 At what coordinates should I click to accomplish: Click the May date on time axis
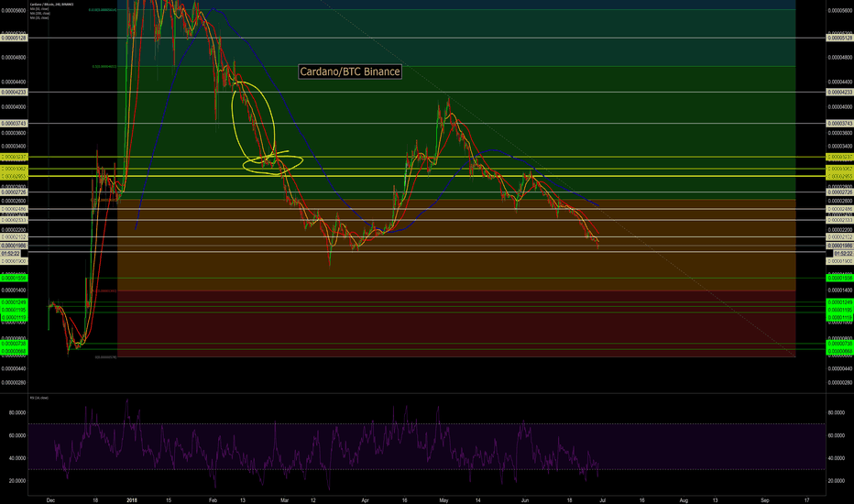[443, 500]
